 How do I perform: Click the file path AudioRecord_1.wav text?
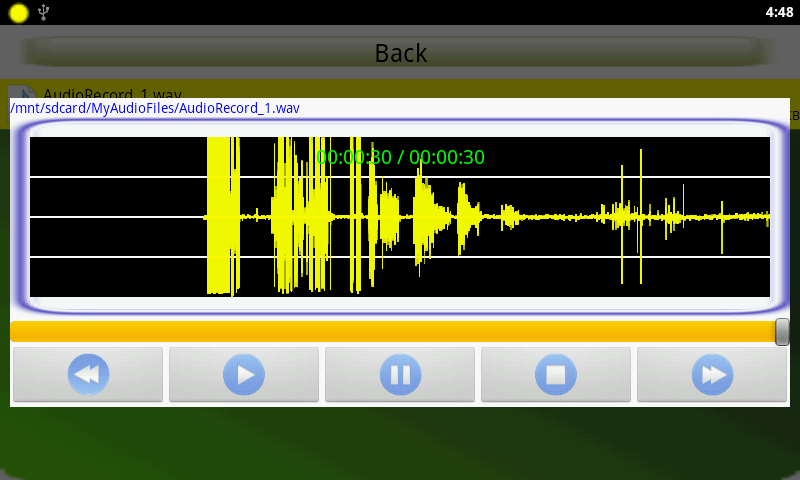click(x=155, y=108)
